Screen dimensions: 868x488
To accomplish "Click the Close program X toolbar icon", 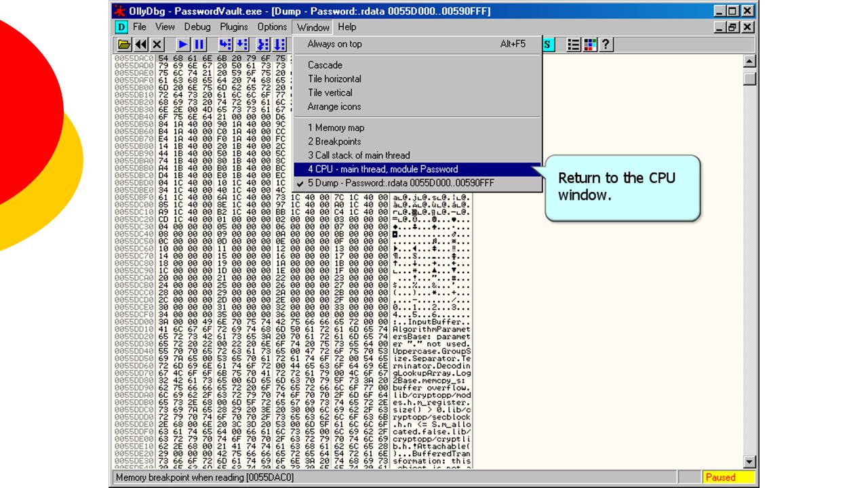I will [x=157, y=45].
